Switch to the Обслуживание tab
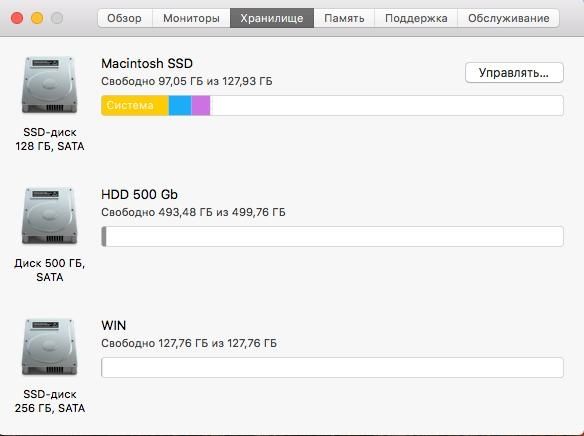The image size is (584, 436). click(x=508, y=18)
